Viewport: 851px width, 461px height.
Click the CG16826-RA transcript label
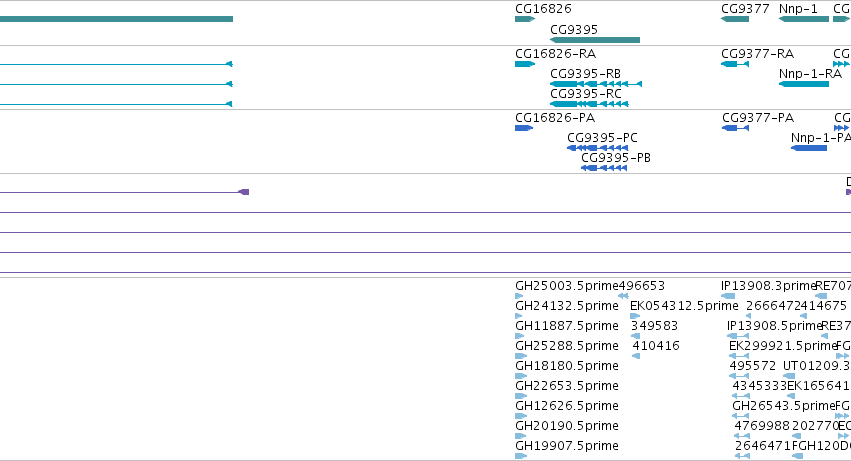click(555, 54)
